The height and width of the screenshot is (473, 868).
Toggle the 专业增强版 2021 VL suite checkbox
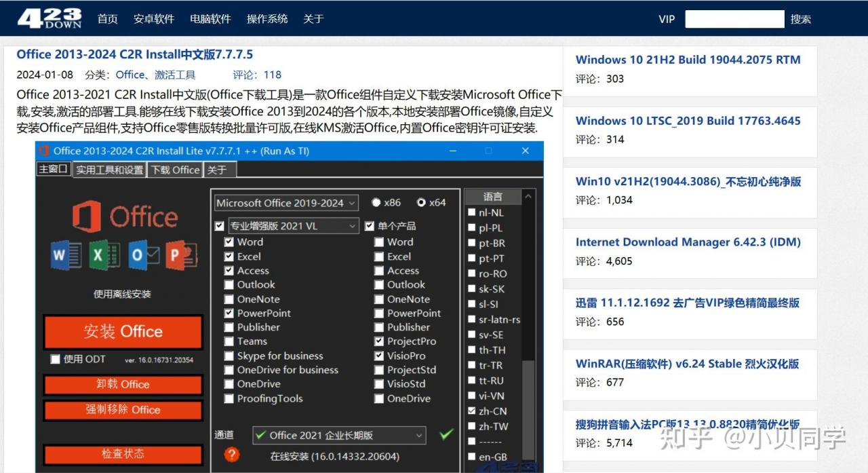(219, 226)
